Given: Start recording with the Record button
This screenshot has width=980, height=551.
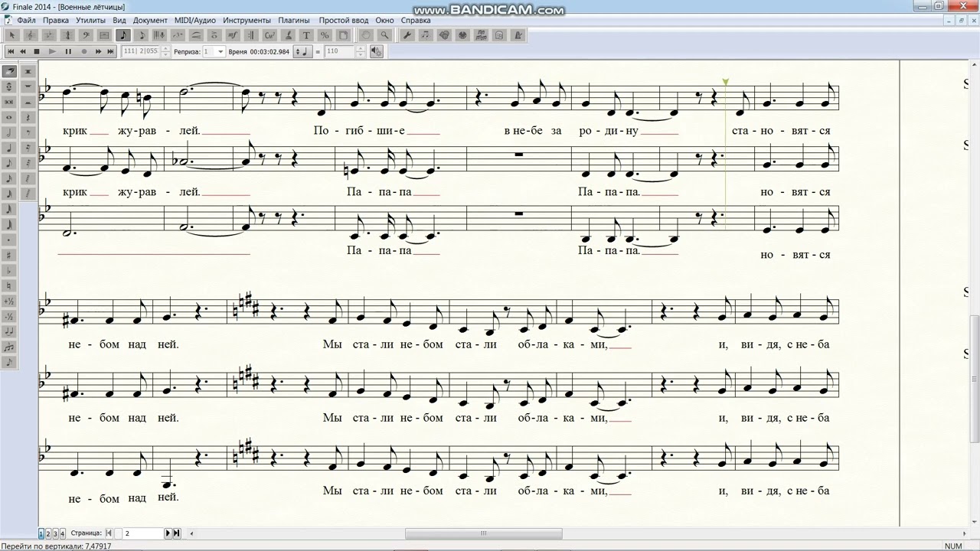Looking at the screenshot, I should [x=83, y=51].
